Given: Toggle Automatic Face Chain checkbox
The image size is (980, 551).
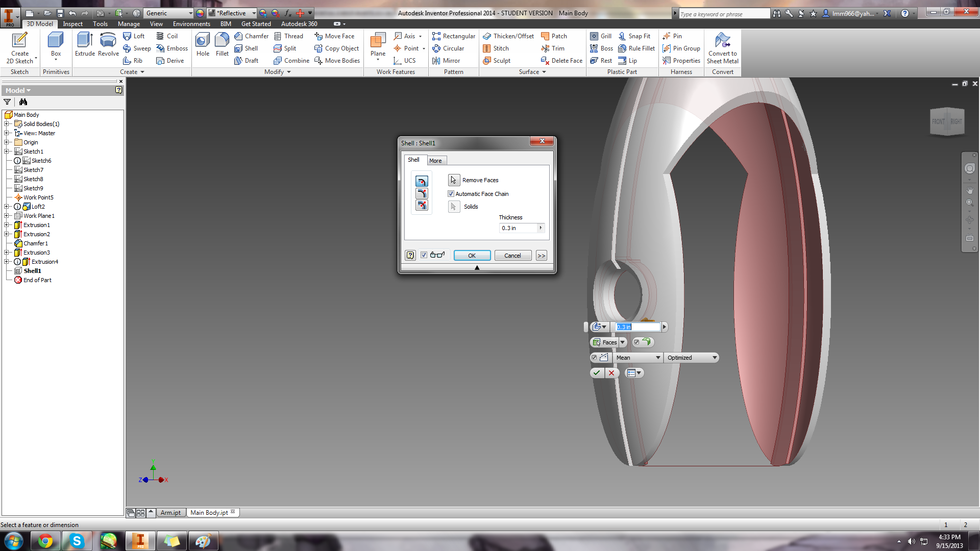Looking at the screenshot, I should (x=451, y=194).
